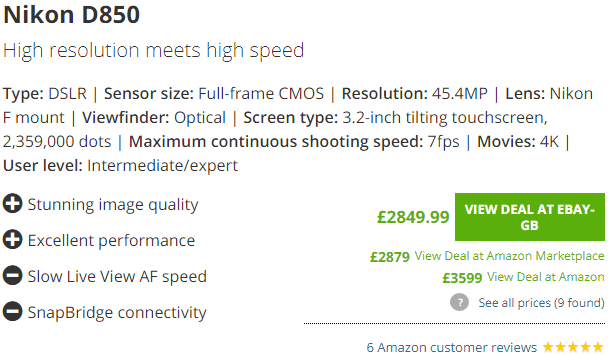Click the grey question mark help icon

[x=459, y=302]
